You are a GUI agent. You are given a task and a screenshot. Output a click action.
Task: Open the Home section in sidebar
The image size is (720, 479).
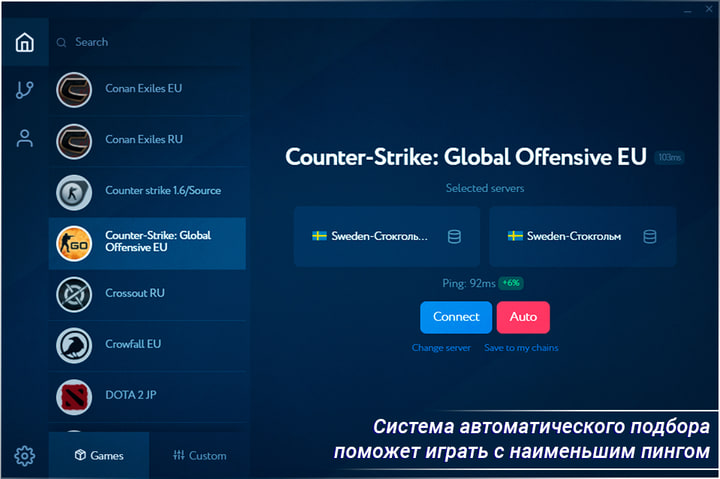coord(25,42)
